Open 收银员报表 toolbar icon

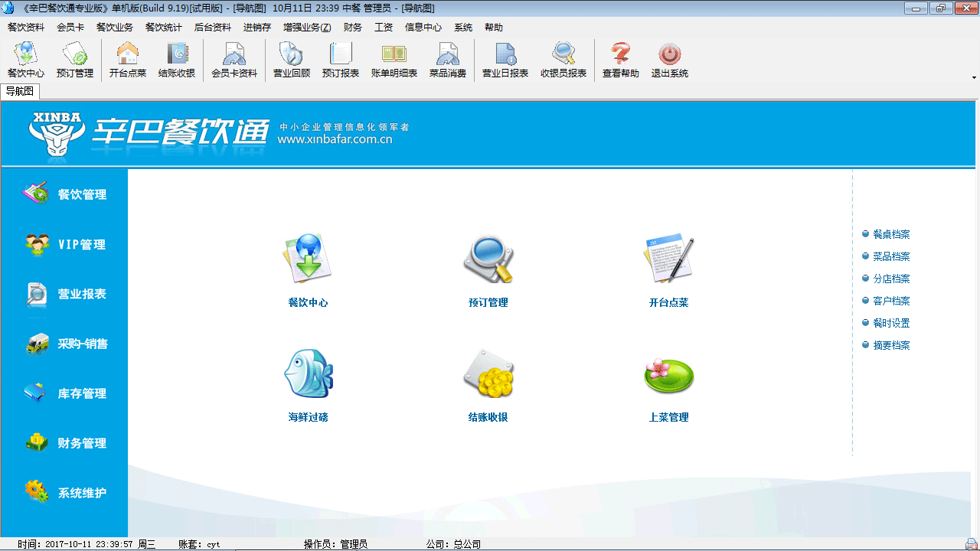tap(563, 60)
